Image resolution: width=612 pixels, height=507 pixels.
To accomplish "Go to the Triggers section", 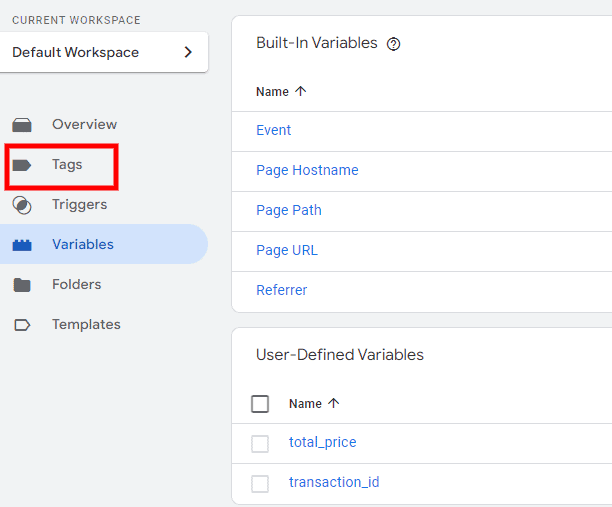I will (79, 205).
